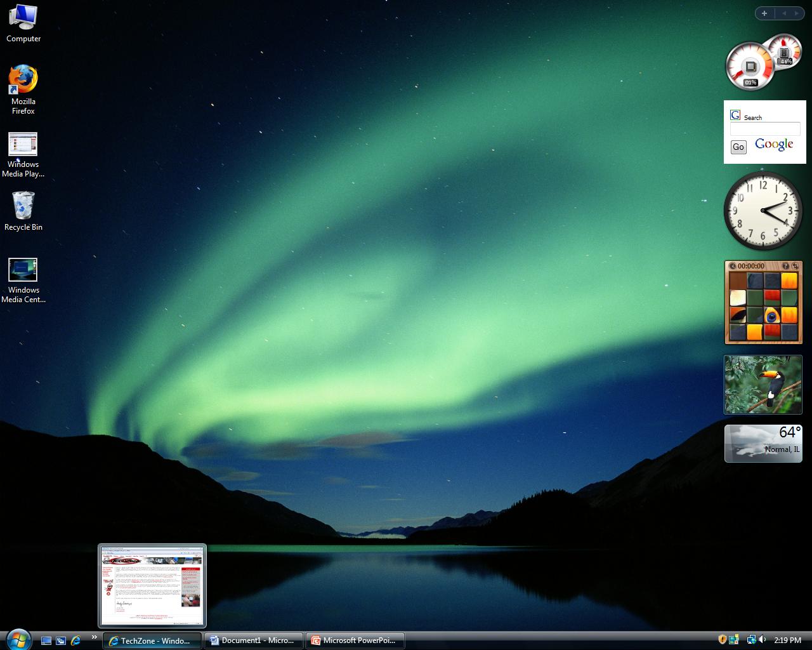
Task: Select the Recycle Bin desktop icon
Action: (x=23, y=211)
